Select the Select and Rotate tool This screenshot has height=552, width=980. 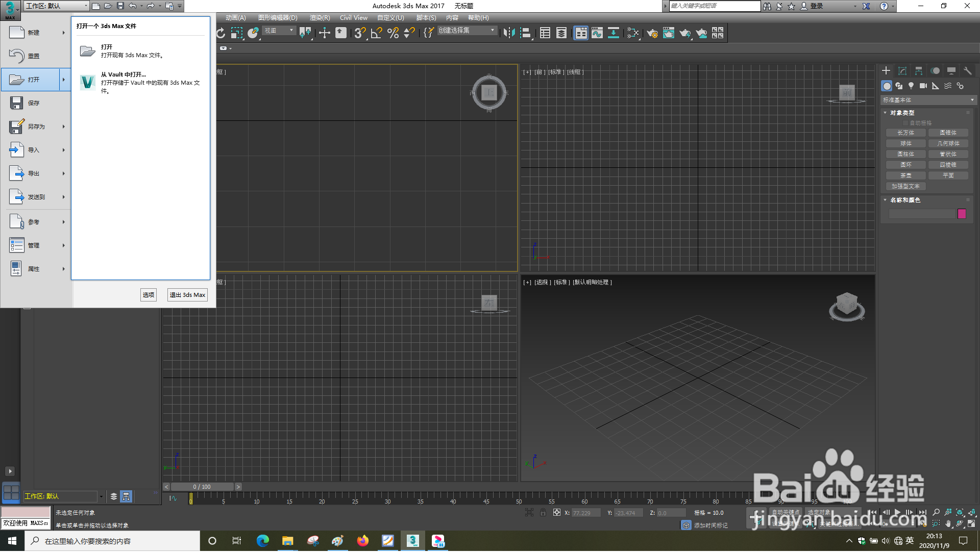(x=220, y=33)
